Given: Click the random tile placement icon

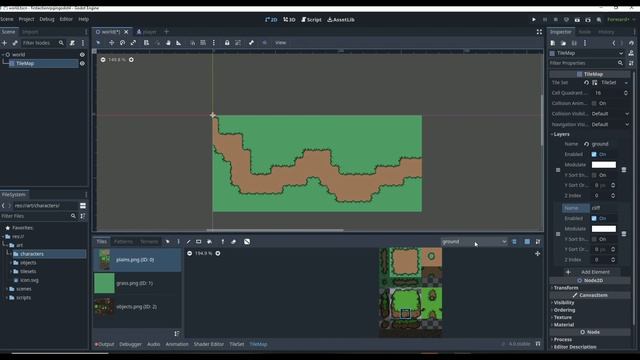Looking at the screenshot, I should (247, 242).
